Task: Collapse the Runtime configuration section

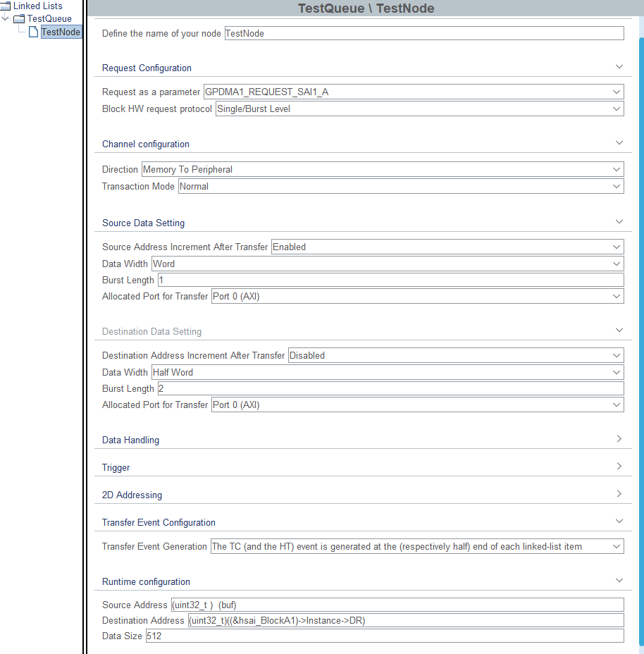Action: (x=619, y=580)
